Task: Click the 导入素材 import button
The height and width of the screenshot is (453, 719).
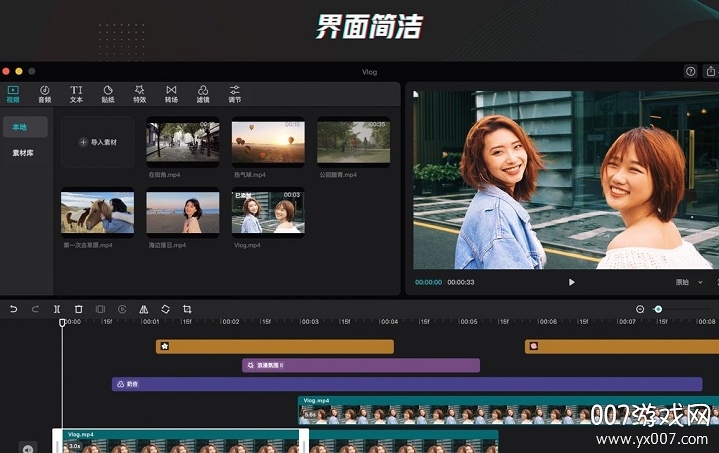Action: (x=98, y=143)
